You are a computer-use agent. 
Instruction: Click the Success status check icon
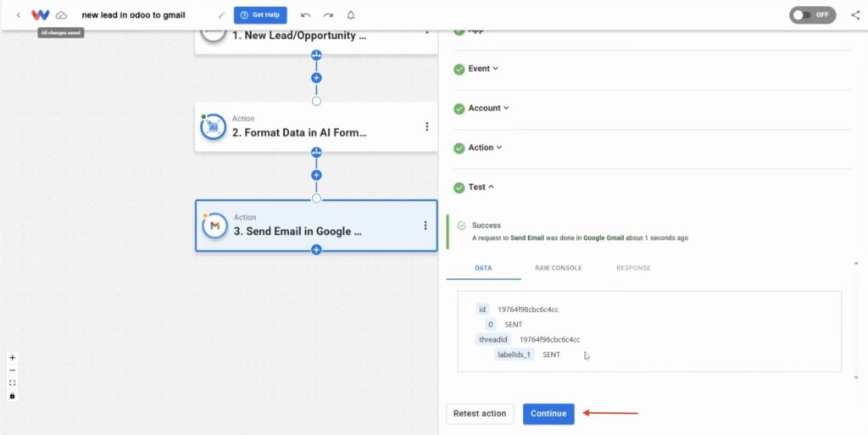click(x=461, y=226)
